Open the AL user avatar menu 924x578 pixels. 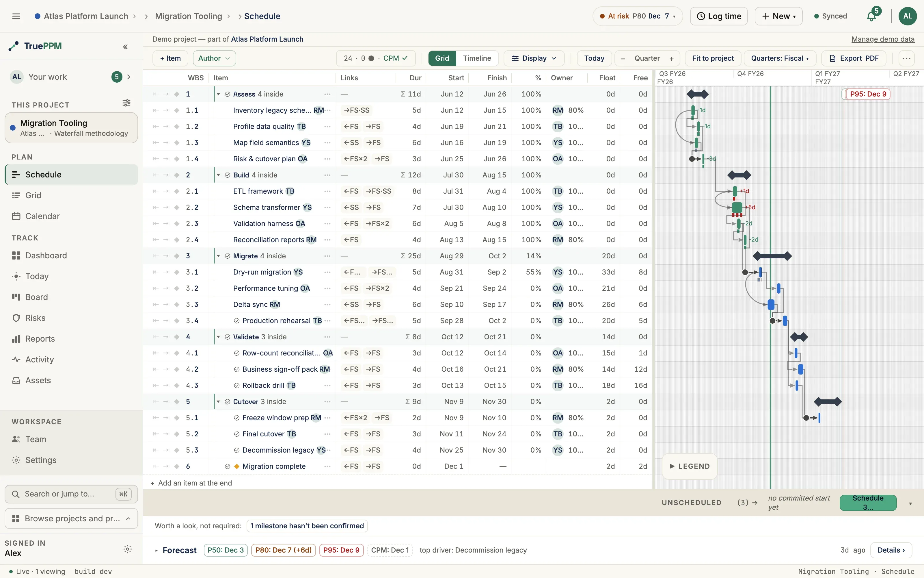coord(908,16)
